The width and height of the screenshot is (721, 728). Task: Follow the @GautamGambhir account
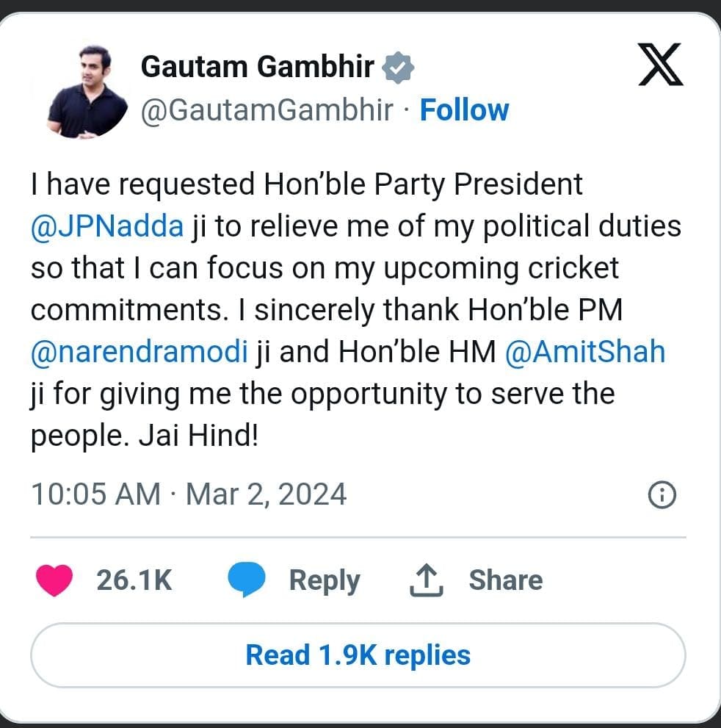click(464, 110)
